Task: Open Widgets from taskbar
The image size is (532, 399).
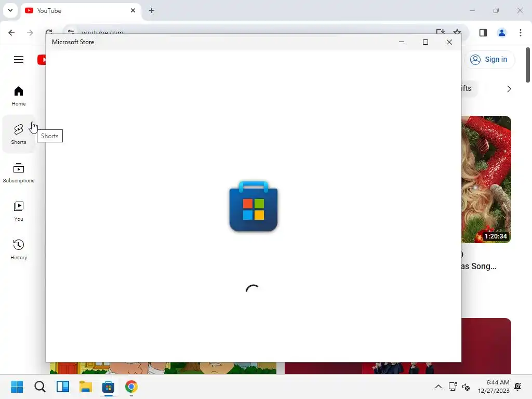Action: coord(63,387)
